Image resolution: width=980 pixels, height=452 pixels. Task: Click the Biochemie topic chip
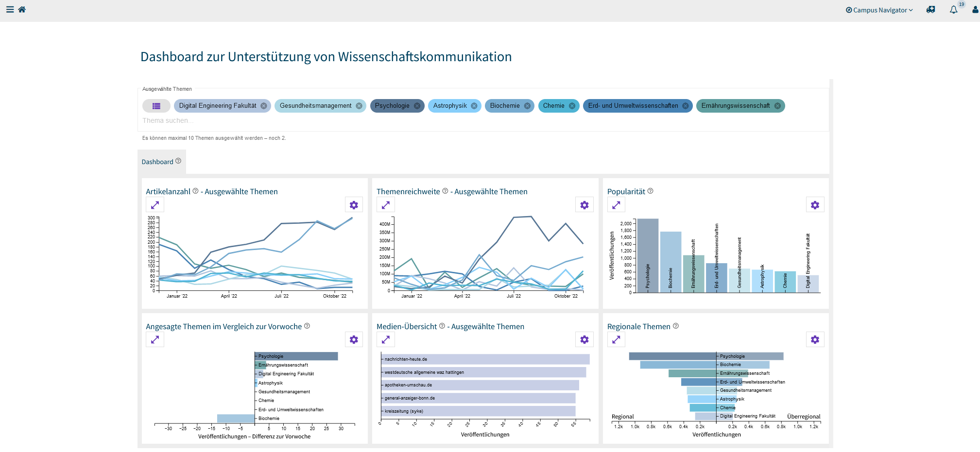pyautogui.click(x=504, y=106)
